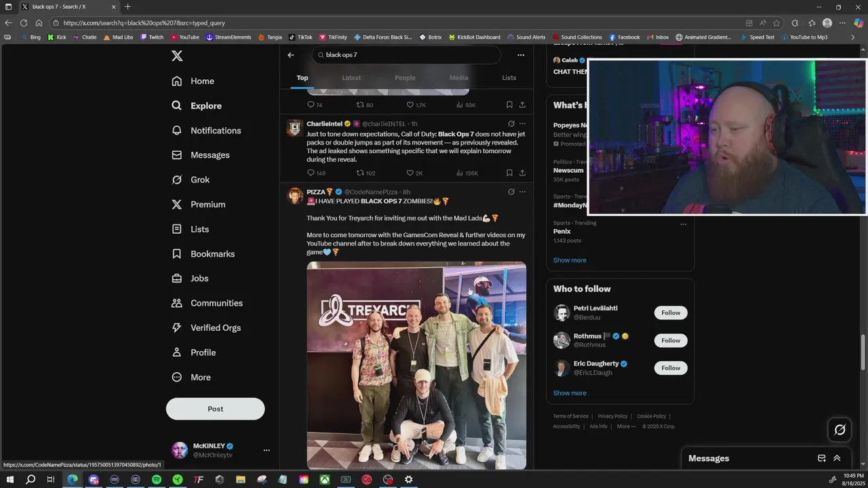Click the floating Grok button
The width and height of the screenshot is (868, 488).
840,430
